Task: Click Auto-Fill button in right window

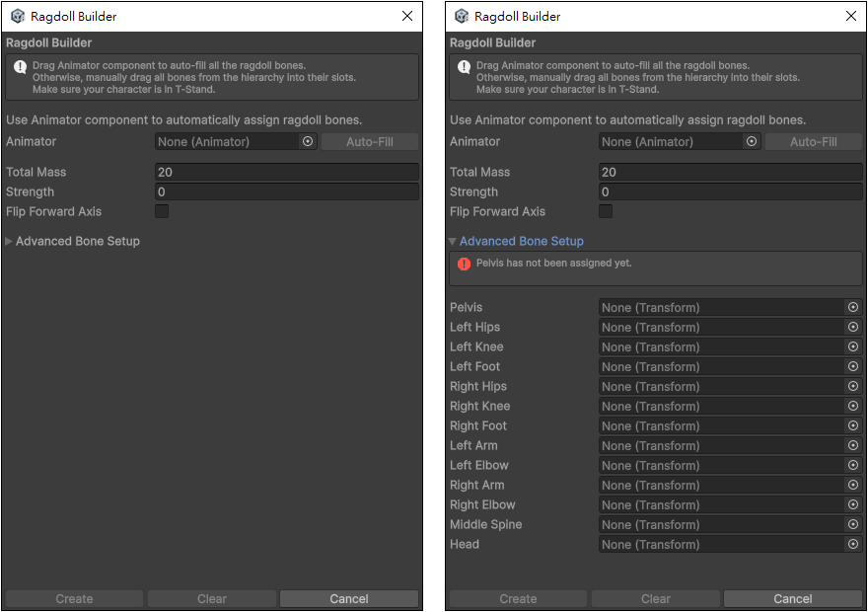Action: [813, 142]
